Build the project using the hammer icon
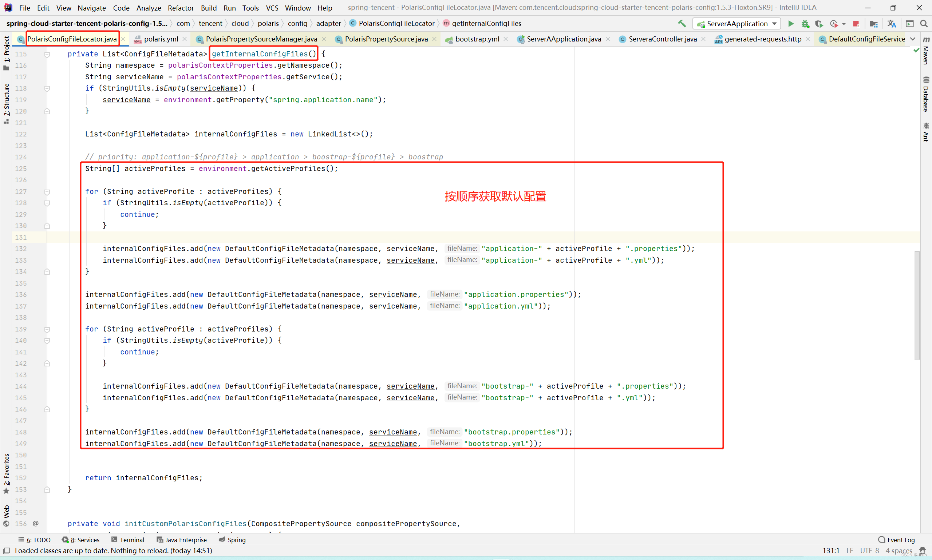This screenshot has width=932, height=560. click(682, 23)
